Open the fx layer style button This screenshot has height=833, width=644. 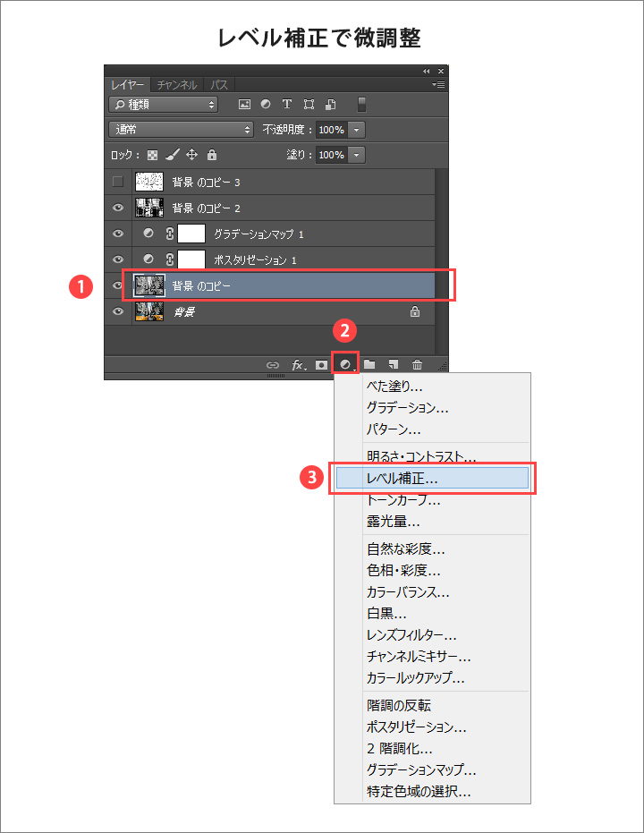(299, 365)
